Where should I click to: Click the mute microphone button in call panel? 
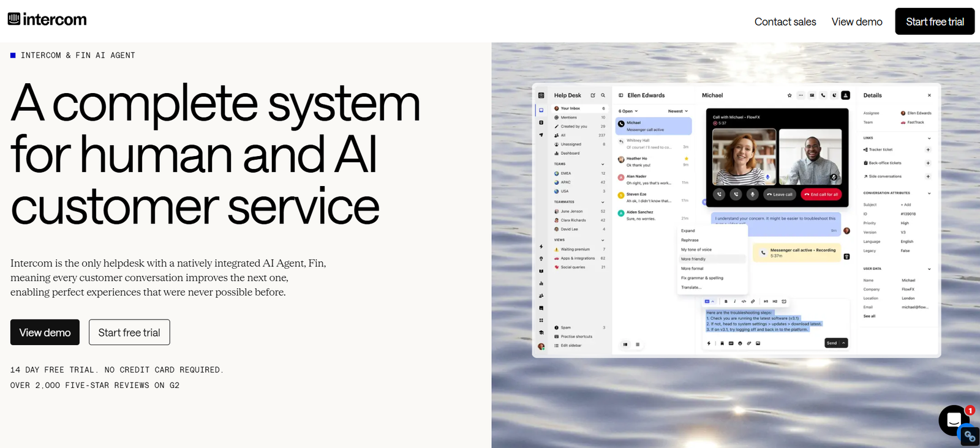click(753, 194)
